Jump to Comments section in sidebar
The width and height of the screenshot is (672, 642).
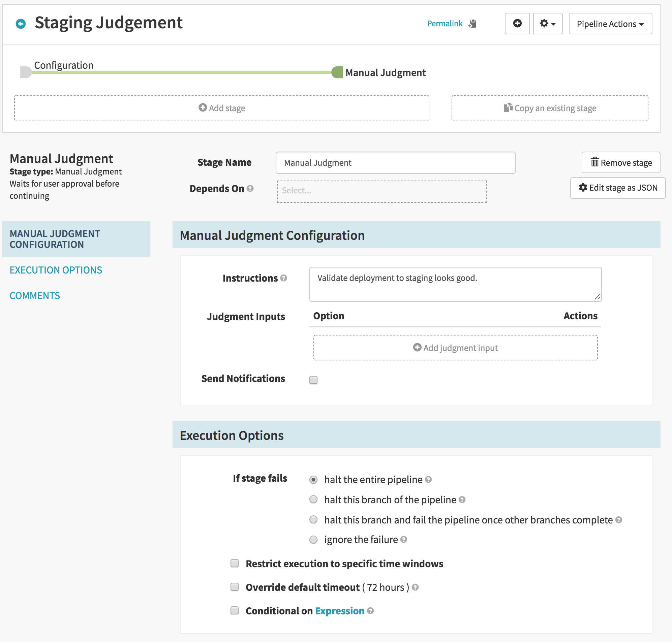click(x=35, y=296)
